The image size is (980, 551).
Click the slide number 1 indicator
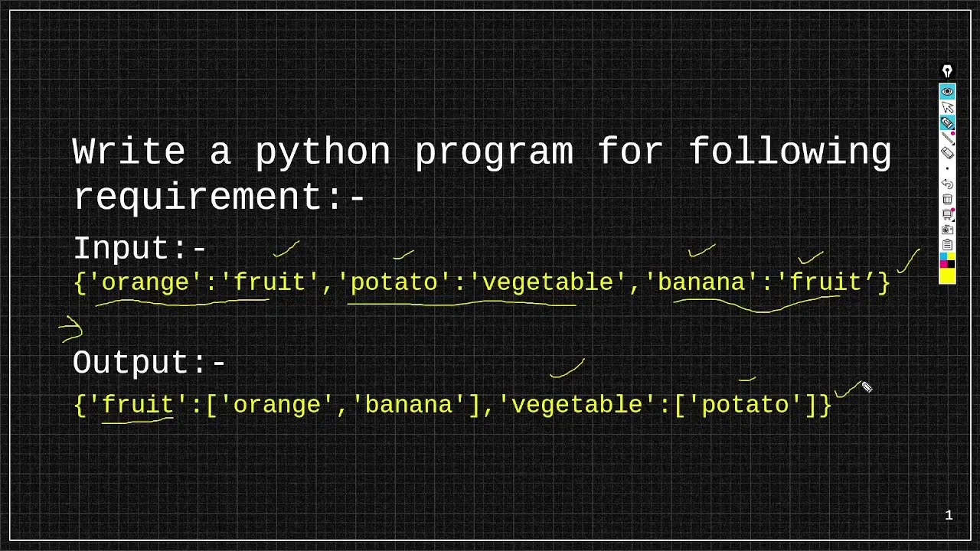pyautogui.click(x=949, y=515)
